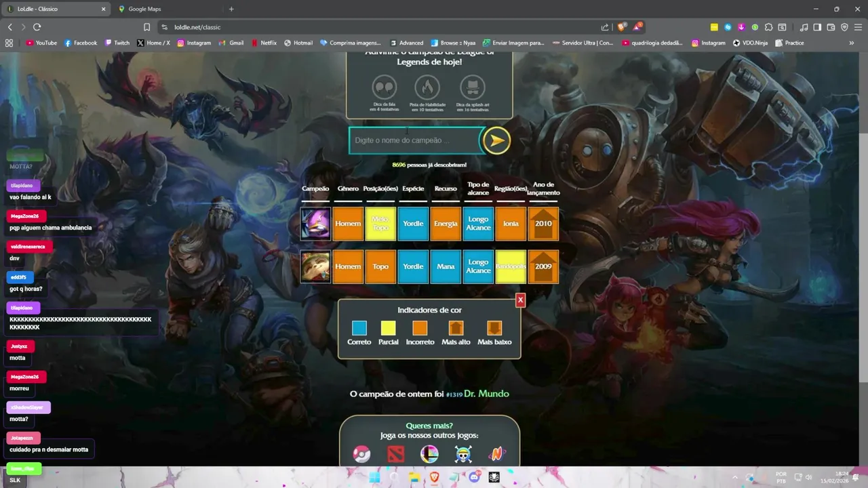868x488 pixels.
Task: Toggle the browser sidebar panel
Action: click(817, 27)
